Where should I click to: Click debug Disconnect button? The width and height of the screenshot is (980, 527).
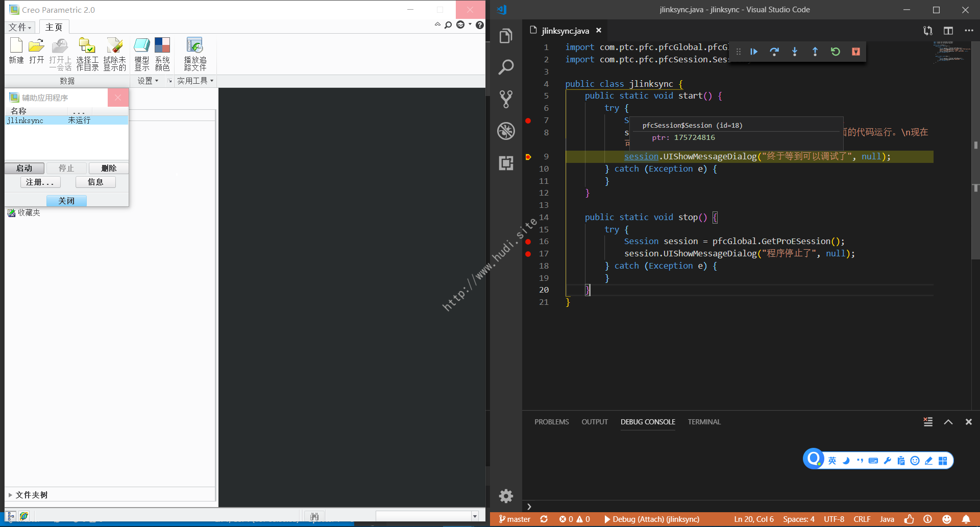coord(856,52)
